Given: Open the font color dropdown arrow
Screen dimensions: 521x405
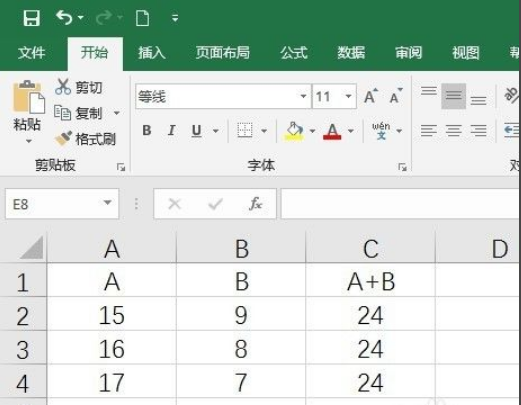Looking at the screenshot, I should click(351, 131).
